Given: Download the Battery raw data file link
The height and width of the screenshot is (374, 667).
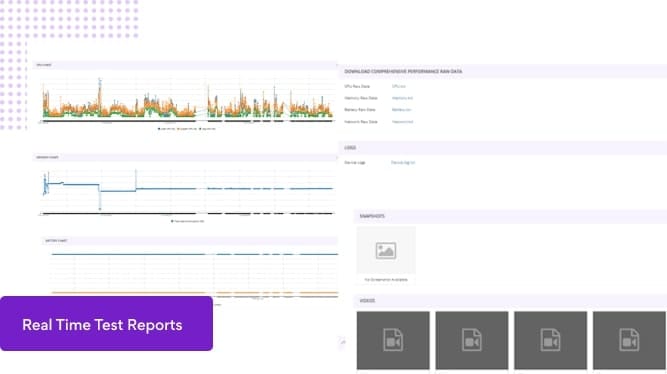Looking at the screenshot, I should (x=401, y=110).
